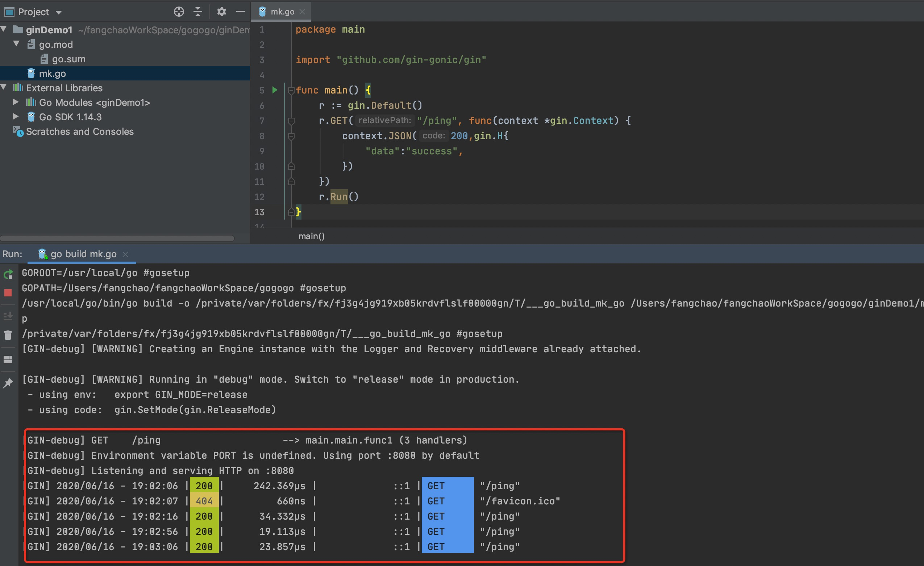Expand Go Modules ginDemo1 node

pos(16,102)
